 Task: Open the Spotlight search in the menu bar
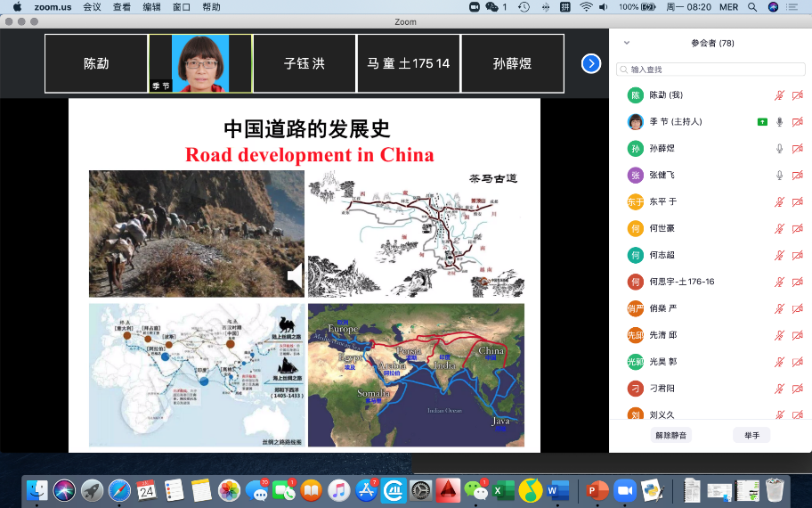coord(752,7)
